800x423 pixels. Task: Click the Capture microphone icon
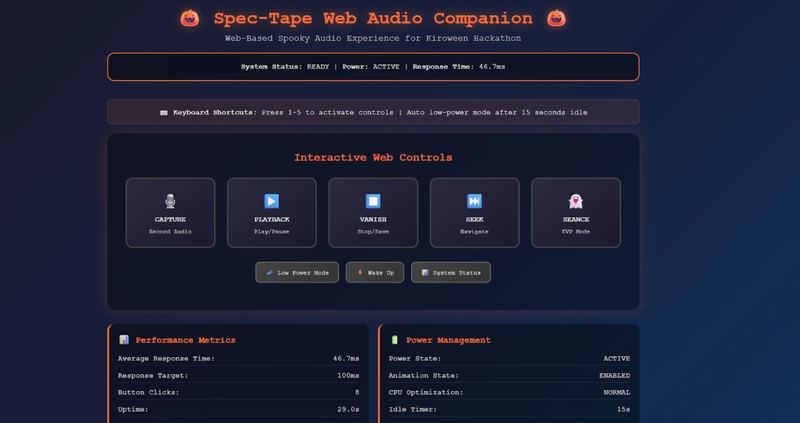coord(170,201)
